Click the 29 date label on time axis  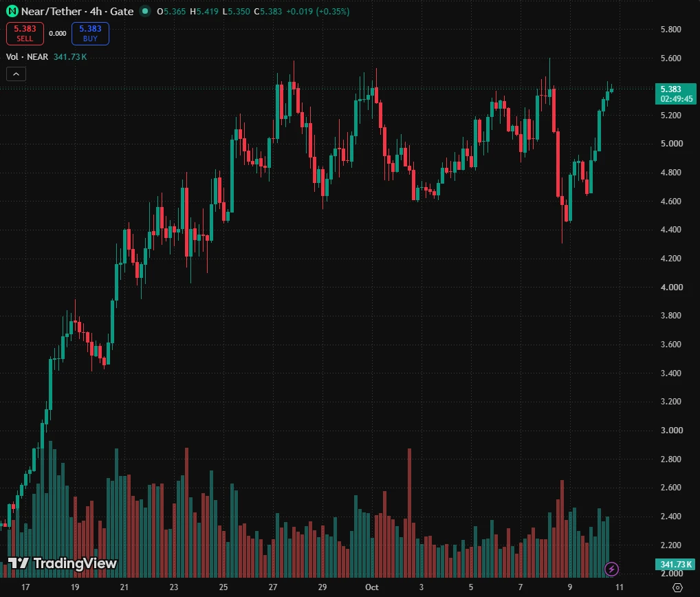point(322,587)
